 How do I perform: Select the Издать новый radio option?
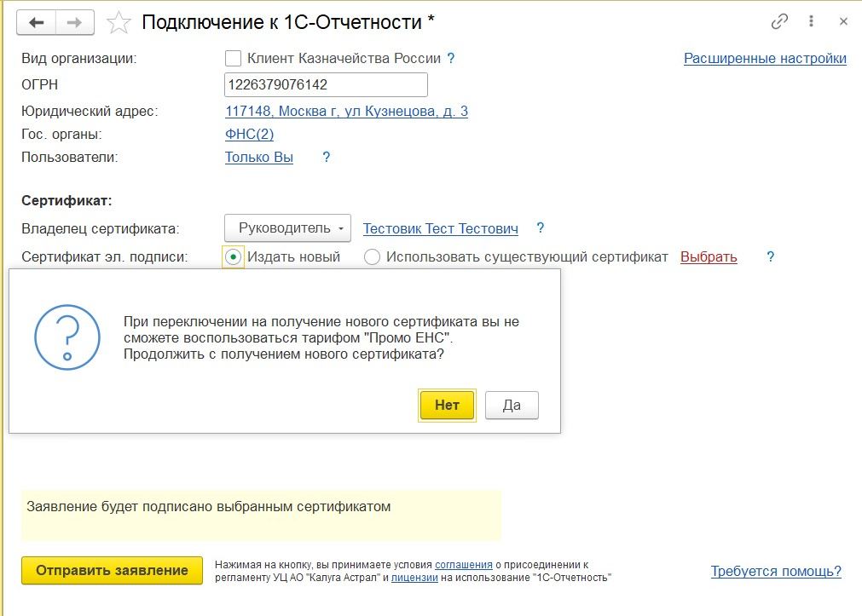(x=233, y=256)
